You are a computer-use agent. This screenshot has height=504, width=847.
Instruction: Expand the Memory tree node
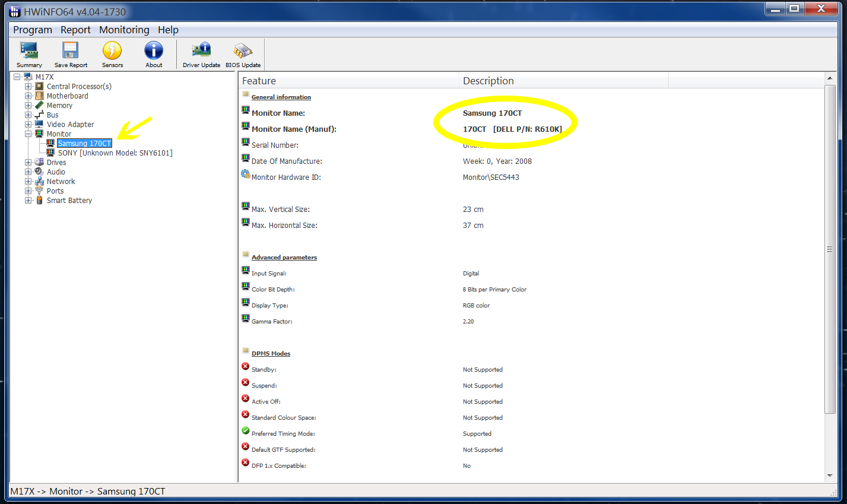[x=28, y=105]
